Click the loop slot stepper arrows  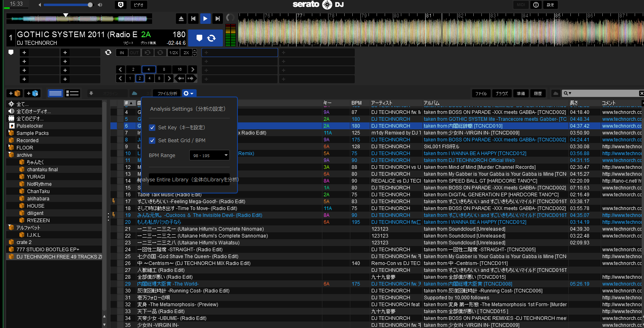coord(195,53)
